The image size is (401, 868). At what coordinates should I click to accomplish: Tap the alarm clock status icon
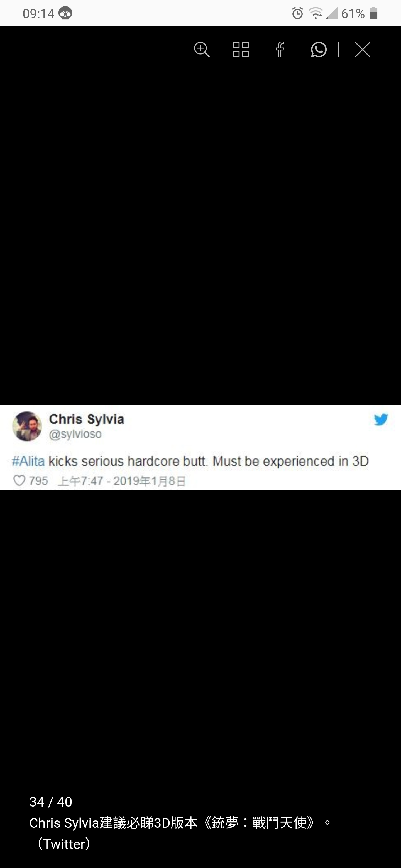[x=297, y=13]
